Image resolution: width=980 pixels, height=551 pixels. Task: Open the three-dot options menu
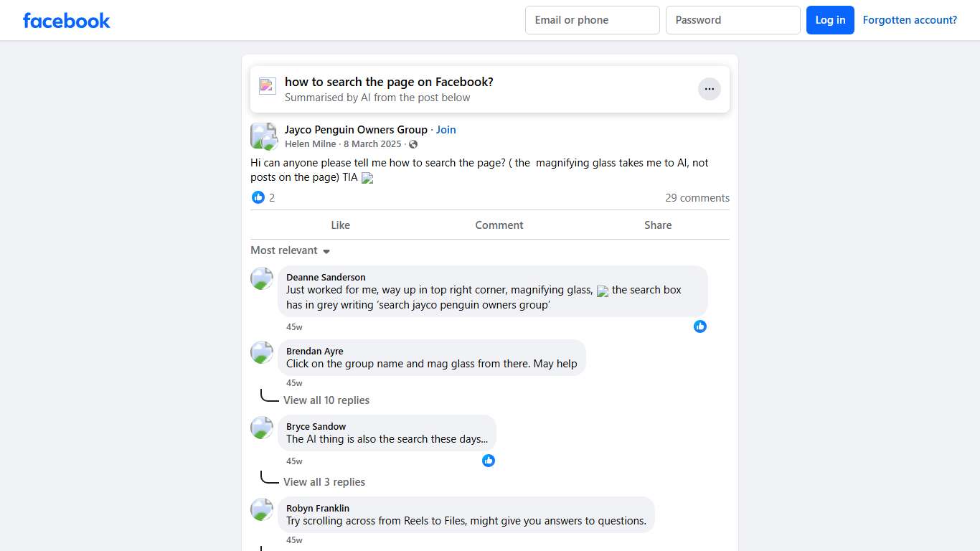pos(709,89)
